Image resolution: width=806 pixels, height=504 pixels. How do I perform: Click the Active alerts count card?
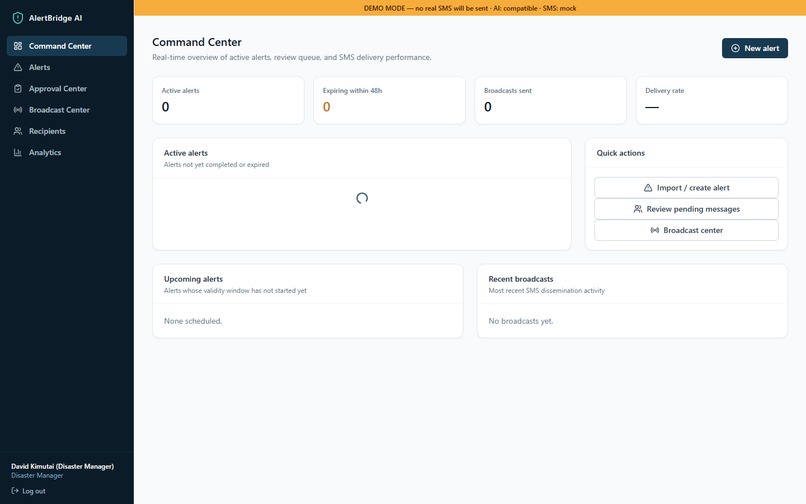[228, 100]
